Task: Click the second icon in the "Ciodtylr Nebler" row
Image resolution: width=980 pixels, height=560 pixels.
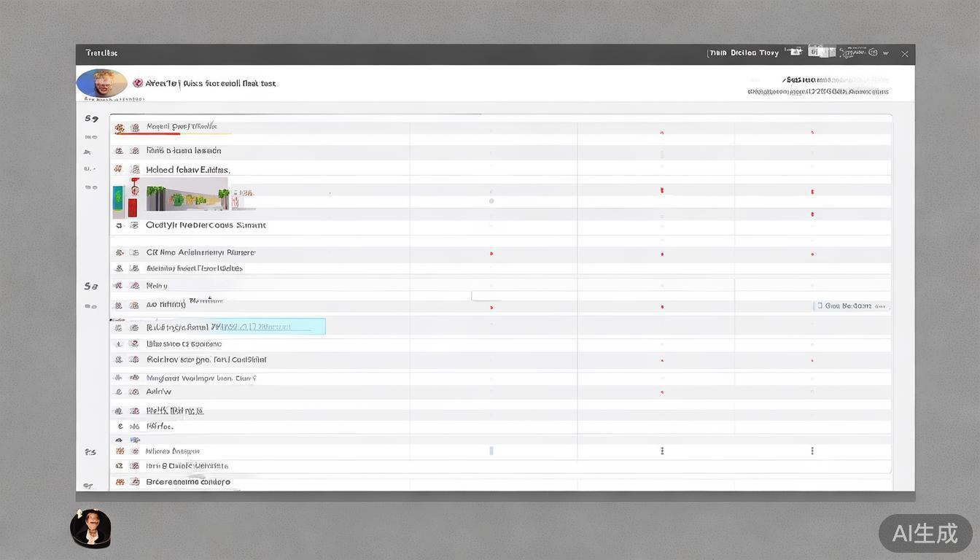Action: 134,225
